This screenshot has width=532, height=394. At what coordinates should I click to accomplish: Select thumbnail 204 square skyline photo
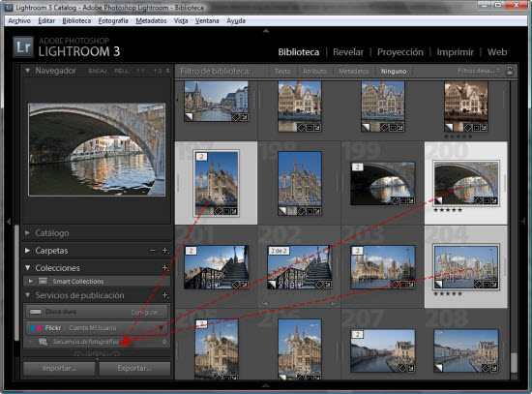tap(466, 267)
